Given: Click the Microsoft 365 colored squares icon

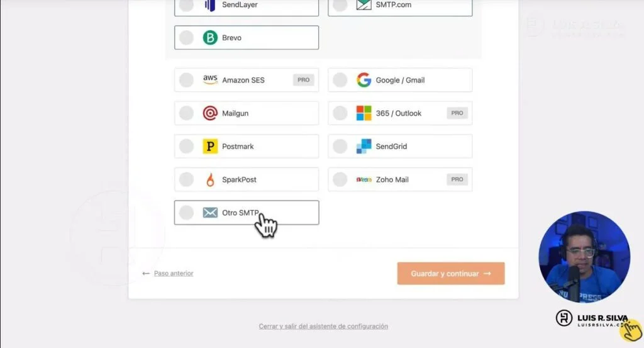Looking at the screenshot, I should tap(364, 113).
